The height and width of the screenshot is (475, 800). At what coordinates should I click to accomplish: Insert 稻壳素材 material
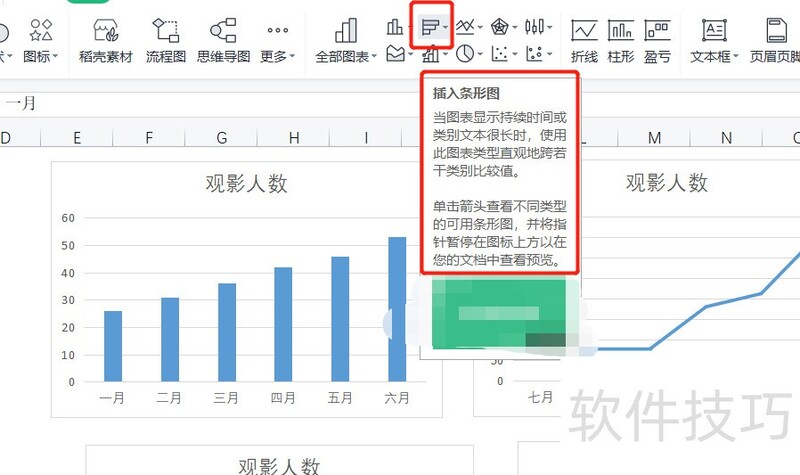tap(106, 41)
